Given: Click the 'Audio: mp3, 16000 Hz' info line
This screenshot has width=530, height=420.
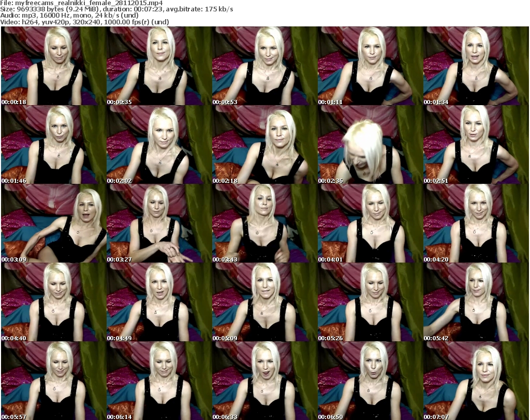Looking at the screenshot, I should [x=69, y=16].
